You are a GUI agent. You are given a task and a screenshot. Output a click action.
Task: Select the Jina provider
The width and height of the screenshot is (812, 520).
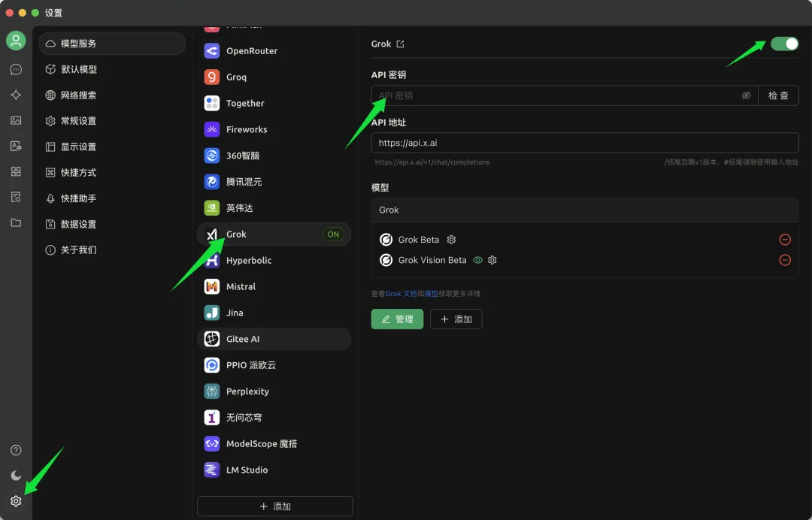tap(274, 313)
